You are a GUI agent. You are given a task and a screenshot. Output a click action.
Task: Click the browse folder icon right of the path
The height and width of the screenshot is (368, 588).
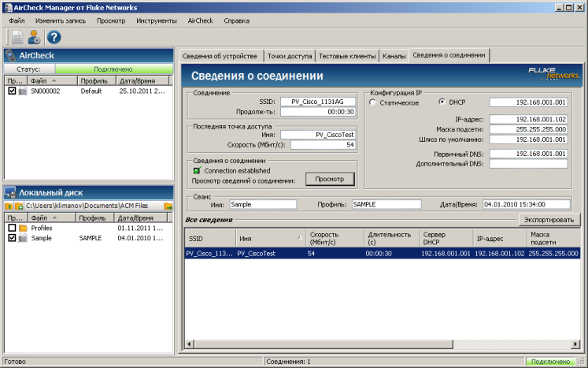pos(168,206)
